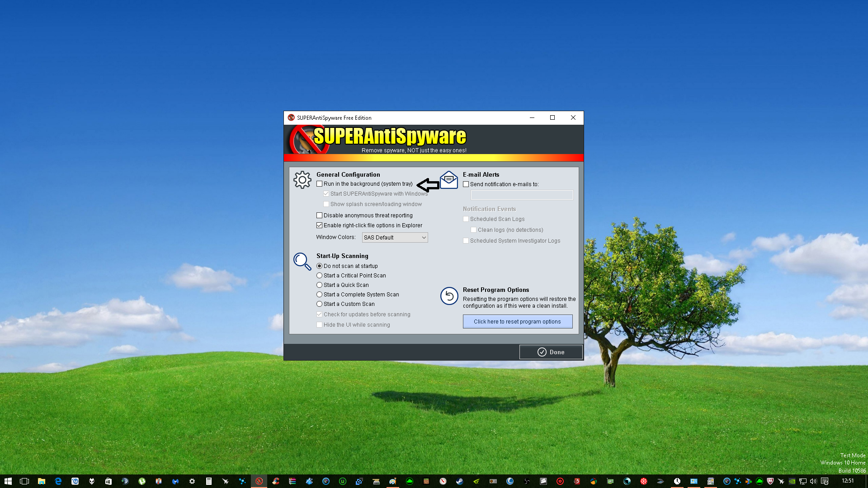Click the General Configuration gear icon

(x=302, y=180)
